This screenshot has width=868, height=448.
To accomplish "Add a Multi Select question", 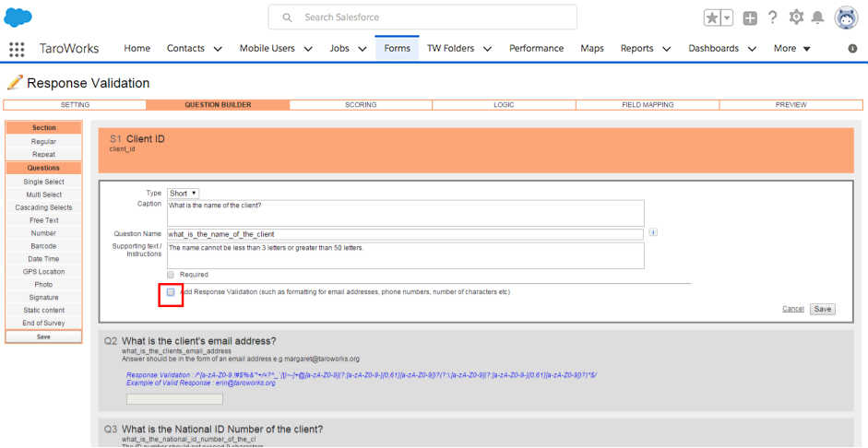I will [x=43, y=195].
